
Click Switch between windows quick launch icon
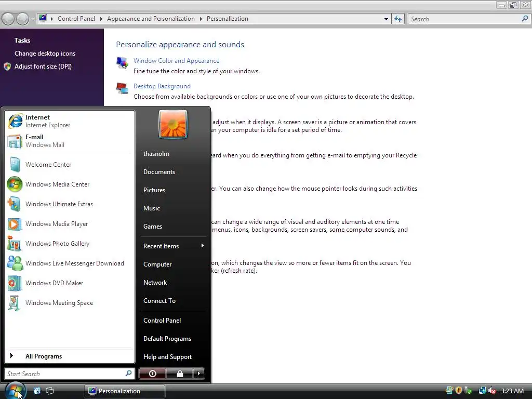(x=49, y=391)
